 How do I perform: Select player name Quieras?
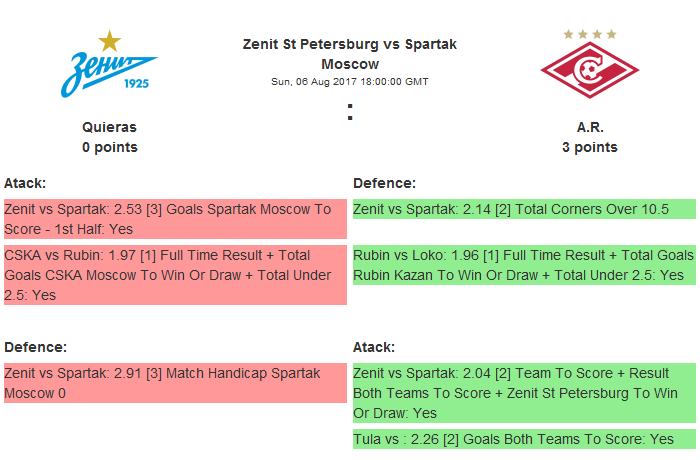(x=109, y=127)
